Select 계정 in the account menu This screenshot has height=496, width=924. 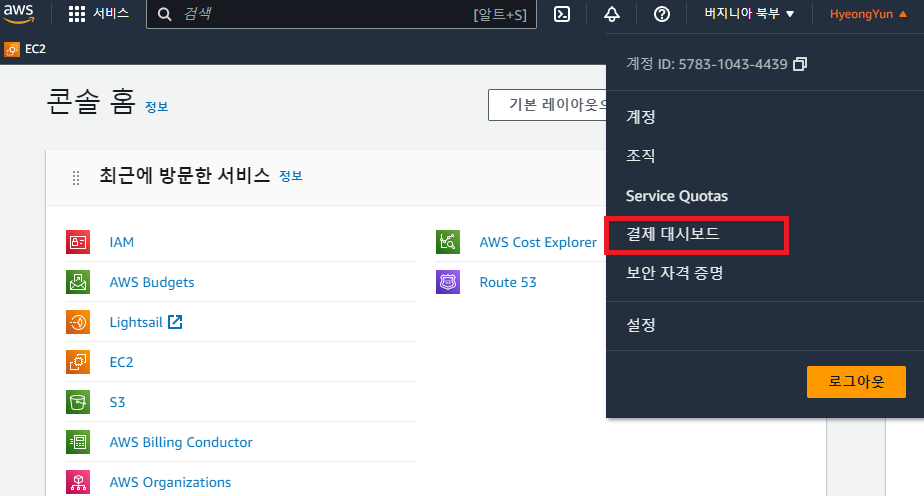[x=641, y=117]
